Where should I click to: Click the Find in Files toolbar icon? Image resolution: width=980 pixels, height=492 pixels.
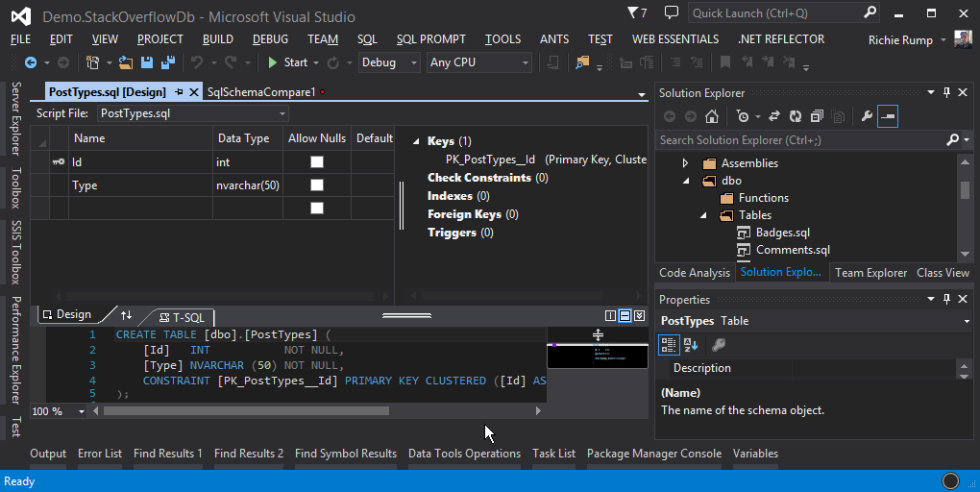(x=582, y=62)
